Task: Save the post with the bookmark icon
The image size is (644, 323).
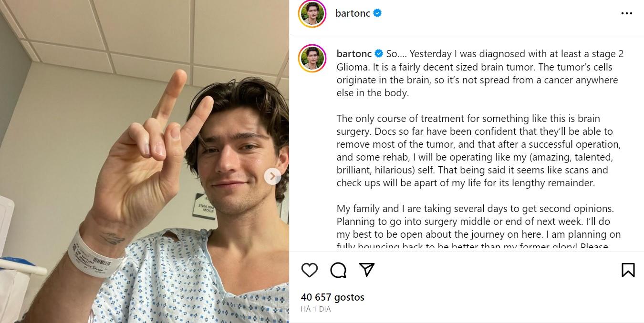Action: point(628,270)
